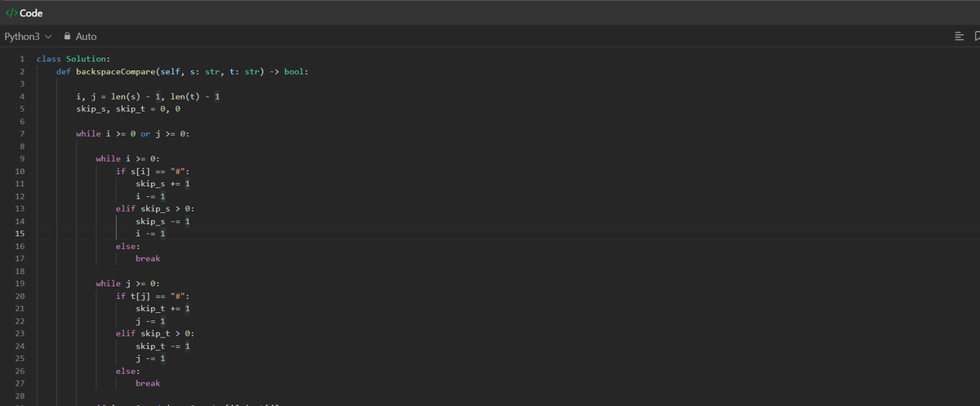Click 'else:' on line 16
This screenshot has width=980, height=406.
click(128, 246)
